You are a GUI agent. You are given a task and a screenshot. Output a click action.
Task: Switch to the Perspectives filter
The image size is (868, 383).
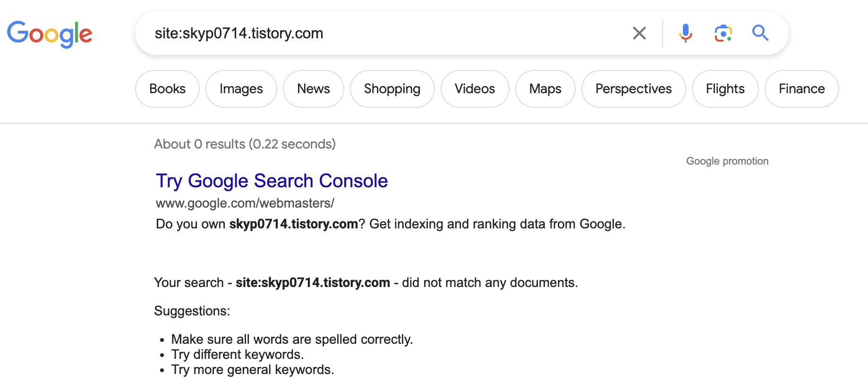pos(634,89)
